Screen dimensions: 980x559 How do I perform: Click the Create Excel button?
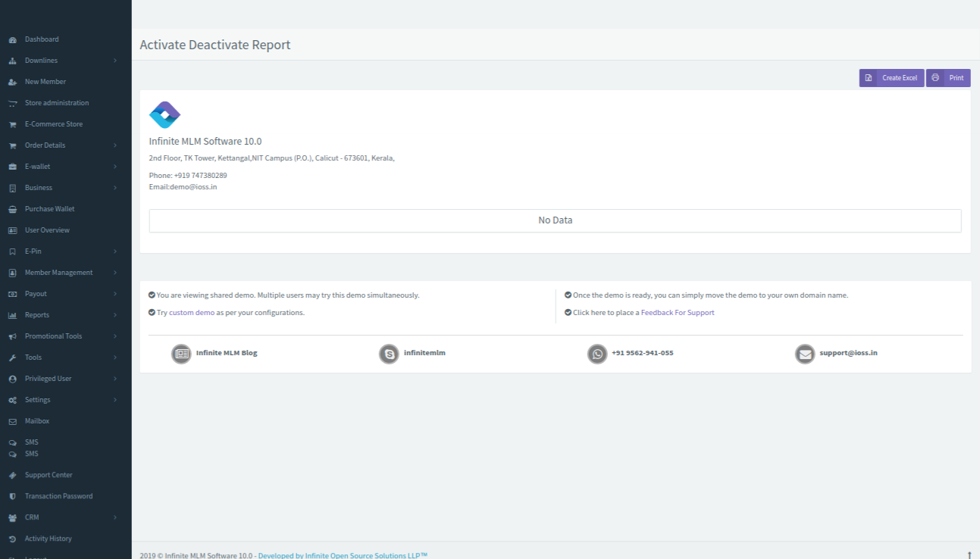[x=891, y=78]
